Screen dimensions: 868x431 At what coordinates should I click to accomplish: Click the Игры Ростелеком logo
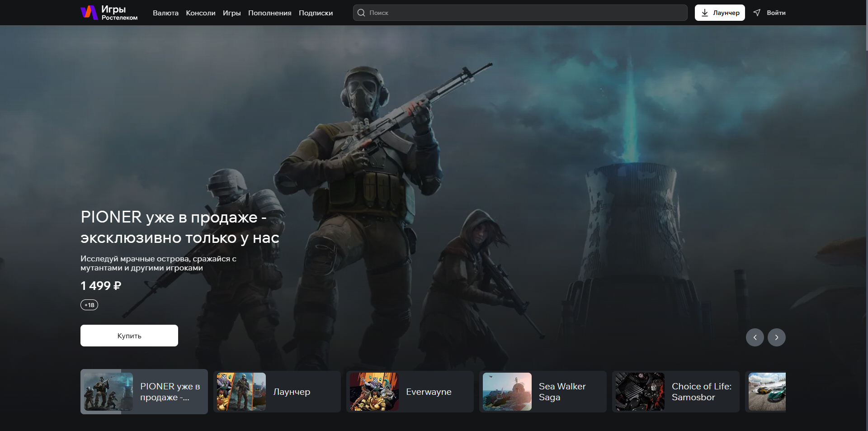tap(109, 13)
